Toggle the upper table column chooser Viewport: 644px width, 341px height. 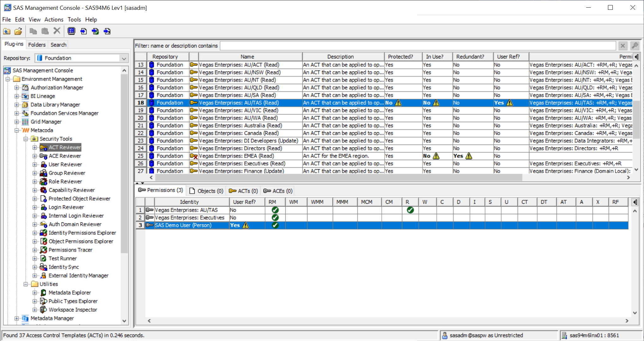[x=636, y=57]
